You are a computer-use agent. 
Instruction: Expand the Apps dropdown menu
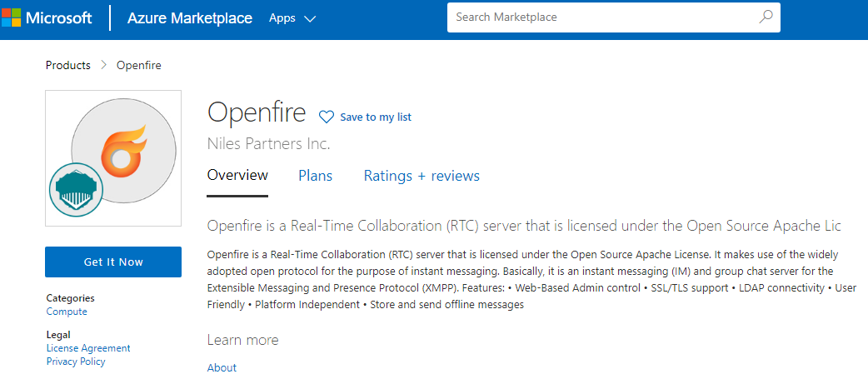292,18
